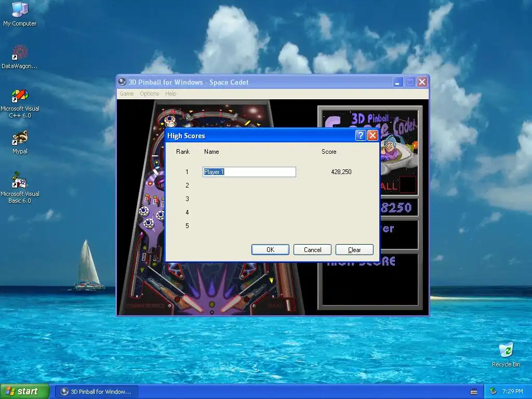This screenshot has width=532, height=399.
Task: Click rank number 5
Action: 187,226
